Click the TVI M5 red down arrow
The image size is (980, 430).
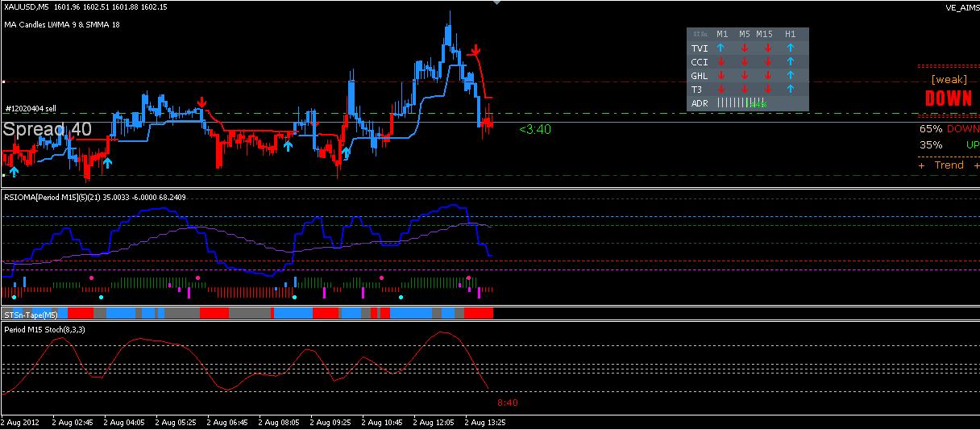[745, 48]
